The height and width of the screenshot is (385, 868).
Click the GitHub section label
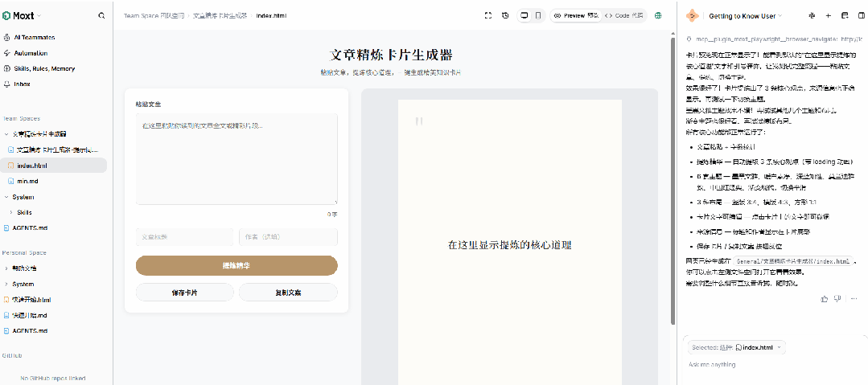(11, 355)
